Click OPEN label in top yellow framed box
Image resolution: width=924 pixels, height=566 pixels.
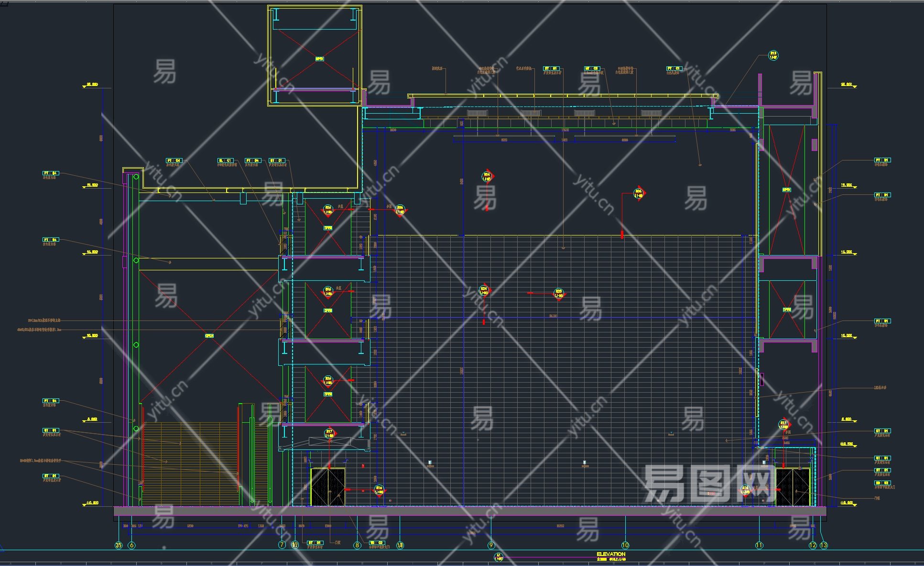coord(319,59)
